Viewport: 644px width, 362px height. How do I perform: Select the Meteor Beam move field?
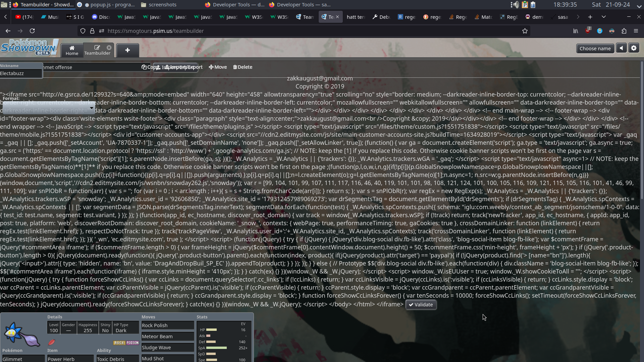167,336
